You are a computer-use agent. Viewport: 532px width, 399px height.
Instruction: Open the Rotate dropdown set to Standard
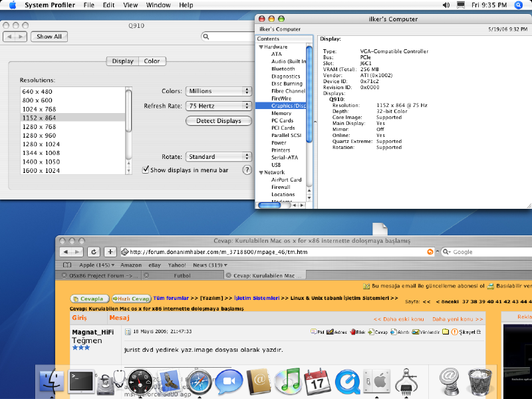click(x=219, y=157)
